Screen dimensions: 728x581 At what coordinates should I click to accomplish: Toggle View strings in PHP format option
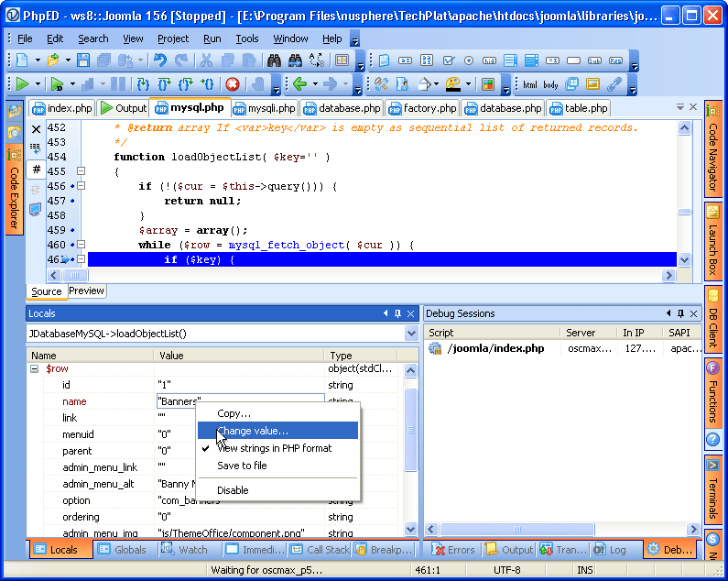click(274, 448)
